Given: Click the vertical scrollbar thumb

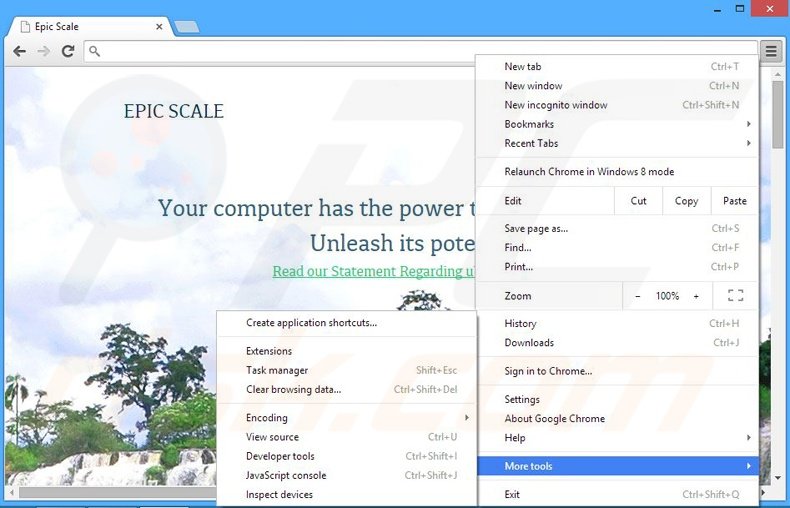Looking at the screenshot, I should click(x=778, y=114).
